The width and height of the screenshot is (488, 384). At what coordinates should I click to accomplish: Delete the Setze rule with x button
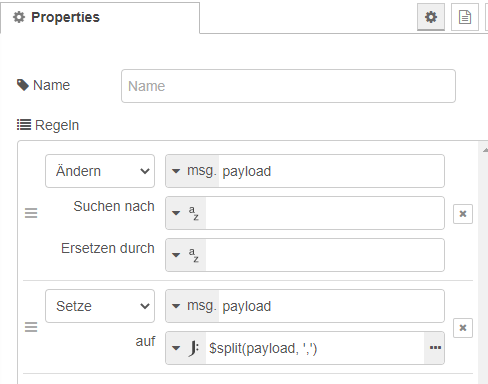point(463,328)
